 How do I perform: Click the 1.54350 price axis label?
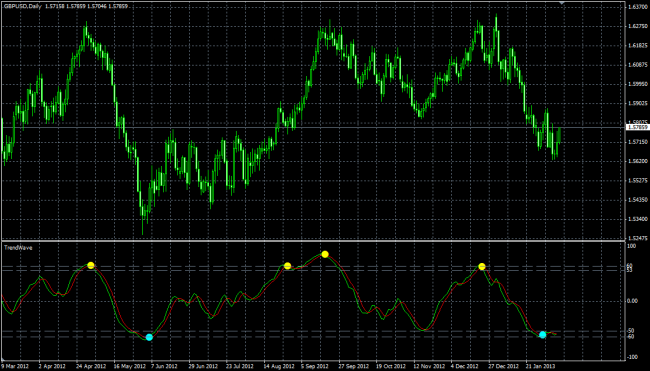[x=638, y=200]
